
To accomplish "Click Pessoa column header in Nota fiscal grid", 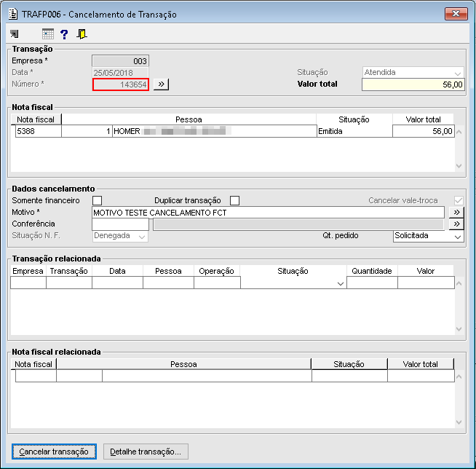I will coord(189,119).
